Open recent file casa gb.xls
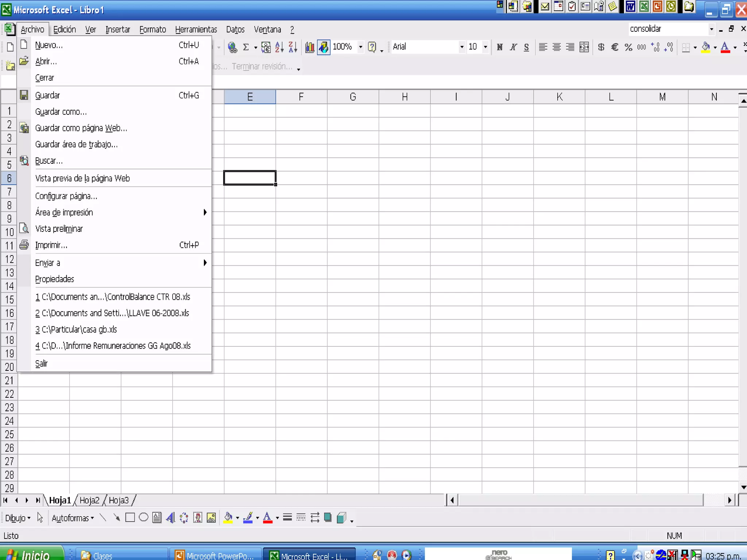Viewport: 747px width, 560px height. [x=77, y=330]
